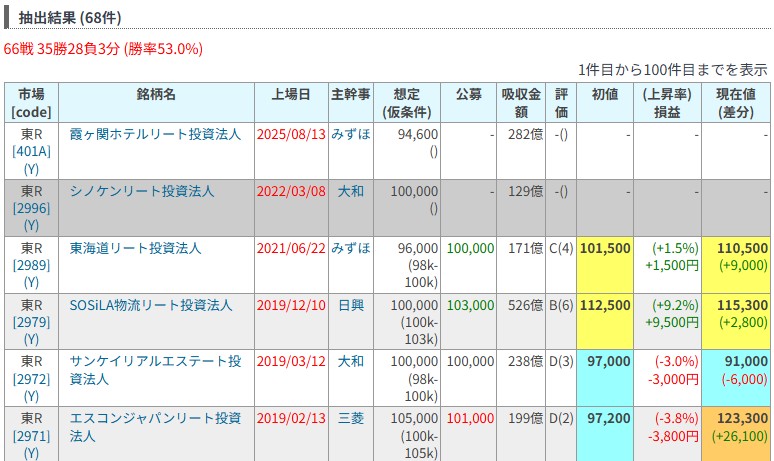The image size is (774, 461).
Task: Click stock code [2996]
Action: pos(31,208)
